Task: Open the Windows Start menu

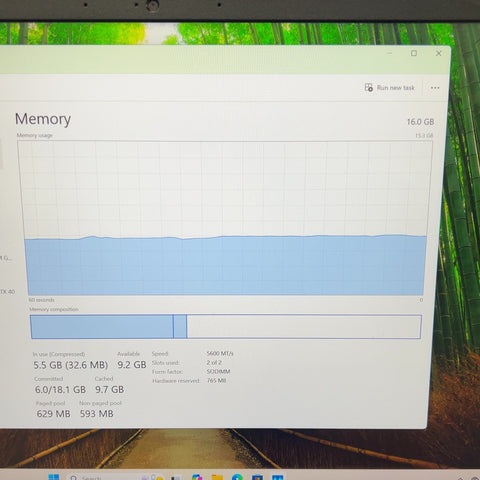Action: (54, 477)
